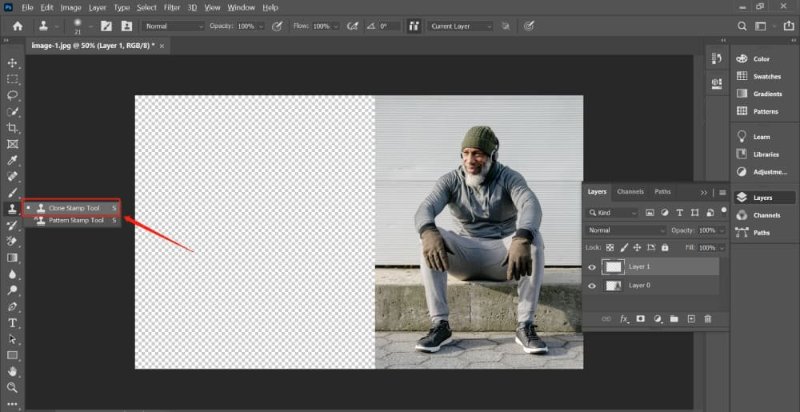Viewport: 800px width, 412px height.
Task: Open layer blend mode Normal dropdown
Action: click(x=626, y=230)
